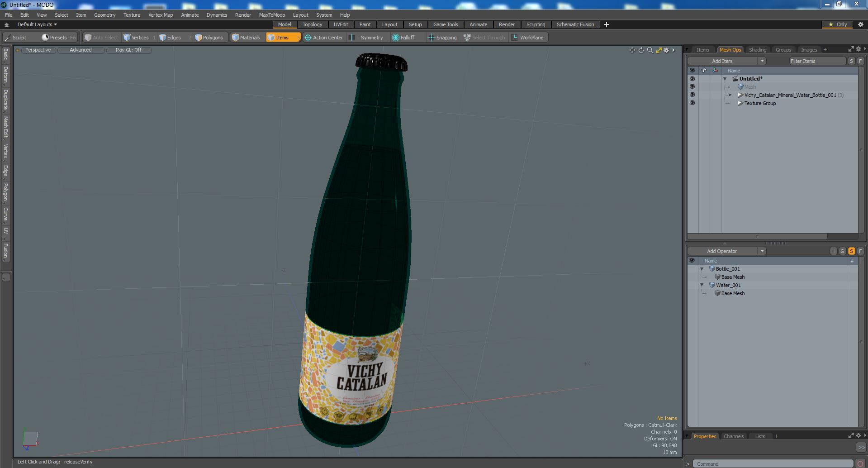The image size is (868, 468).
Task: Open the Channels tab
Action: click(733, 436)
